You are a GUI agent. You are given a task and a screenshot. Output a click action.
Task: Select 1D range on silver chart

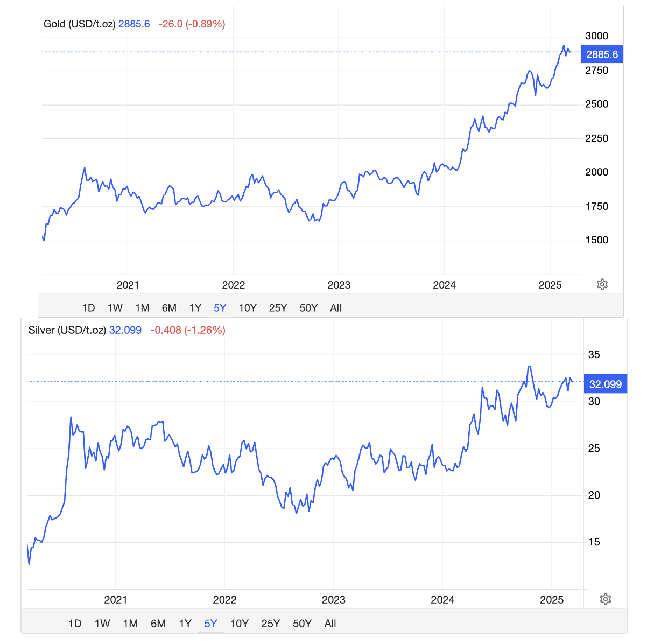75,624
